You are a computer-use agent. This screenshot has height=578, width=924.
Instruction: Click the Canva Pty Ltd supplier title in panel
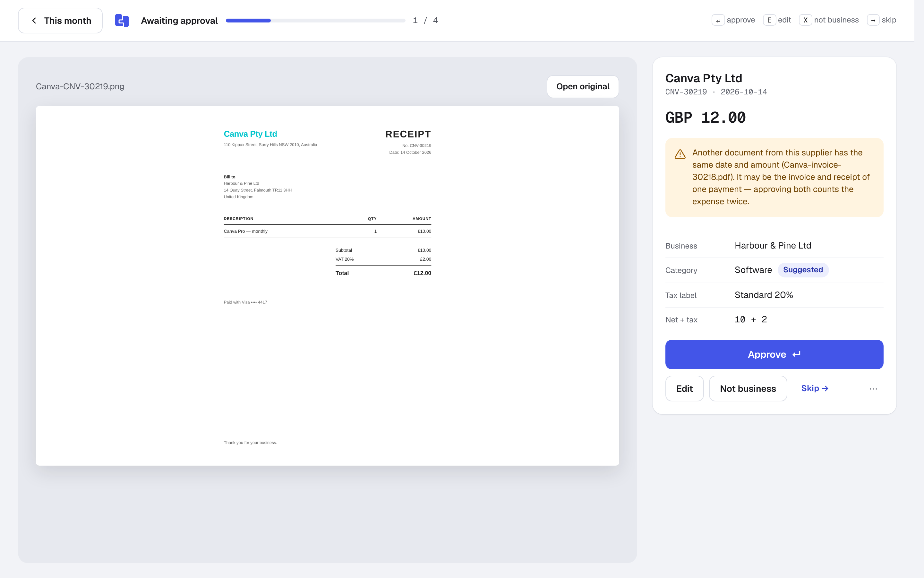[x=703, y=78]
